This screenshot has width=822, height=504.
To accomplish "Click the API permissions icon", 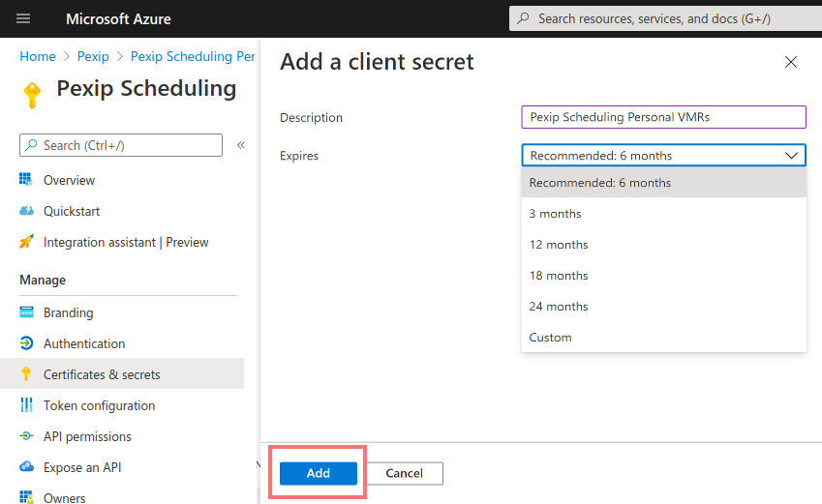I will [26, 436].
